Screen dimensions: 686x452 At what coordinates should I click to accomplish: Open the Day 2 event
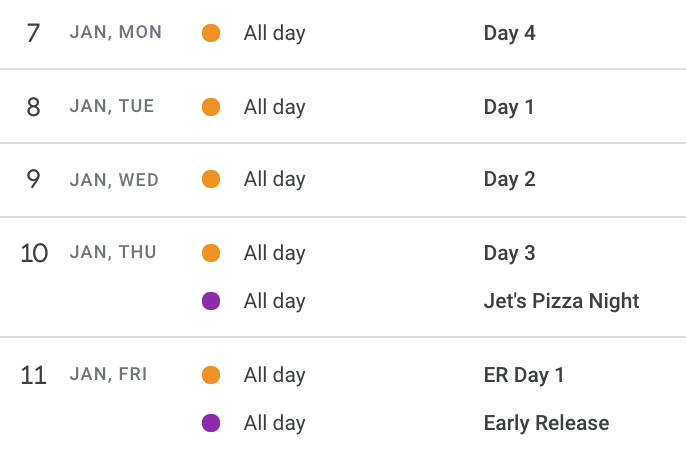(x=509, y=179)
